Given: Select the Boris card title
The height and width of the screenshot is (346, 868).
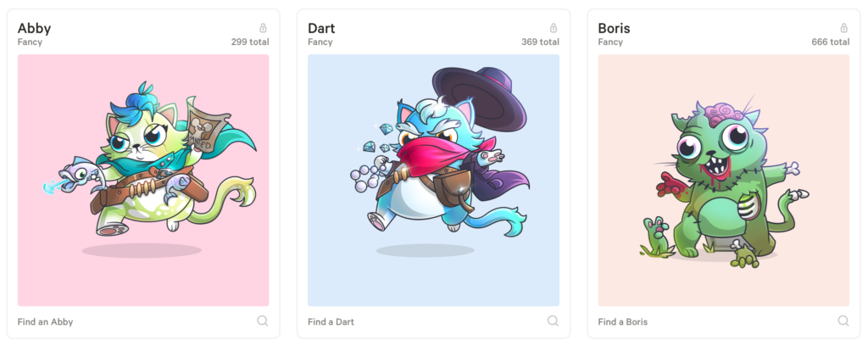Looking at the screenshot, I should [x=614, y=28].
